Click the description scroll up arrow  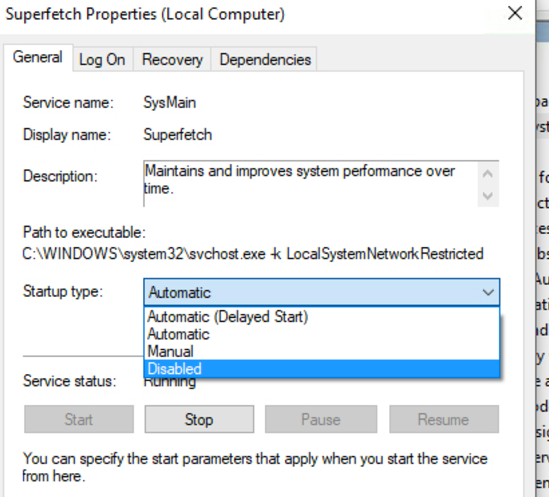coord(488,174)
